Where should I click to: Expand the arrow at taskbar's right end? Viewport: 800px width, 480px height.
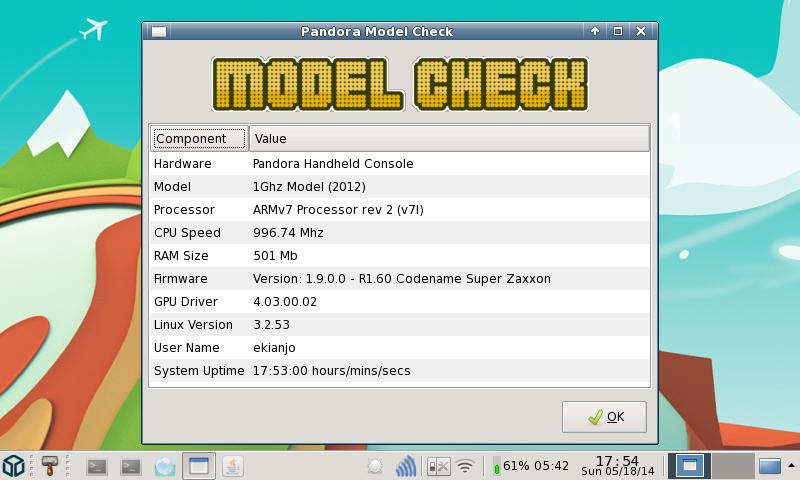(x=769, y=465)
